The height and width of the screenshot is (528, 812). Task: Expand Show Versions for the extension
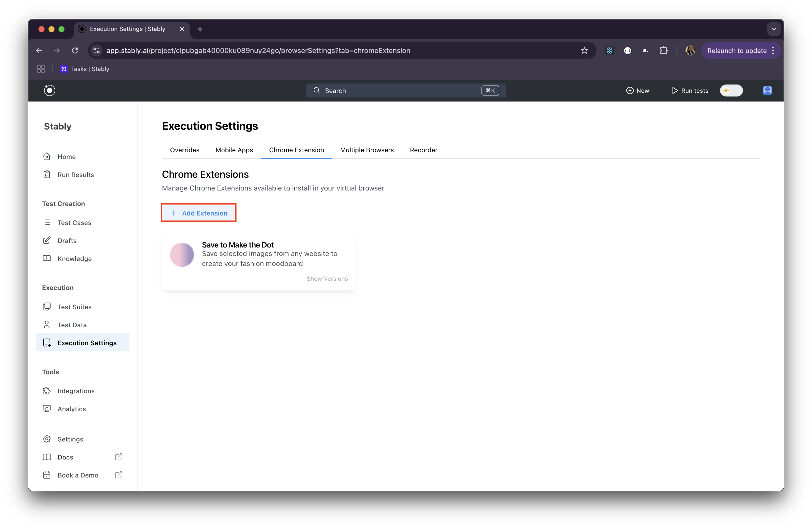click(327, 279)
